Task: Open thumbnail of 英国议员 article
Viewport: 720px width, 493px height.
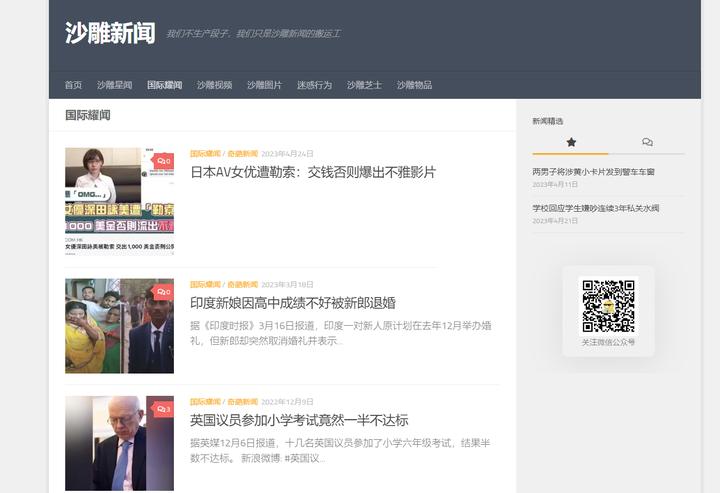Action: (119, 443)
